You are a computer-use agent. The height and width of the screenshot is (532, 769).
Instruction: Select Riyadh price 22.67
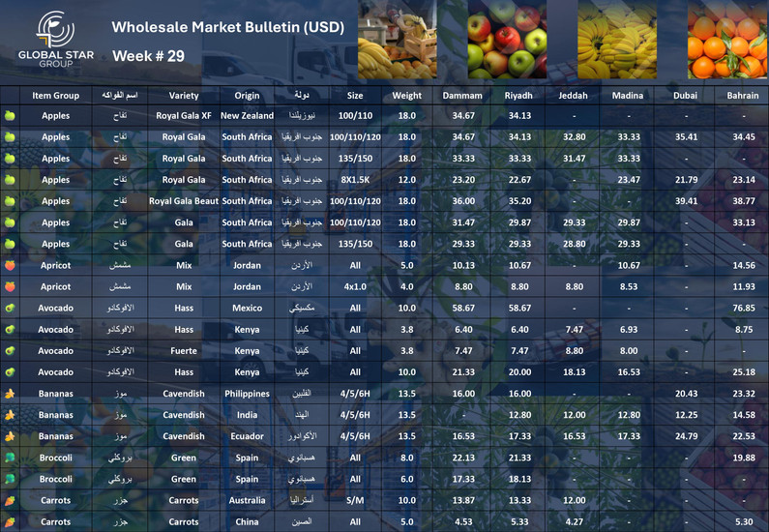pyautogui.click(x=519, y=180)
